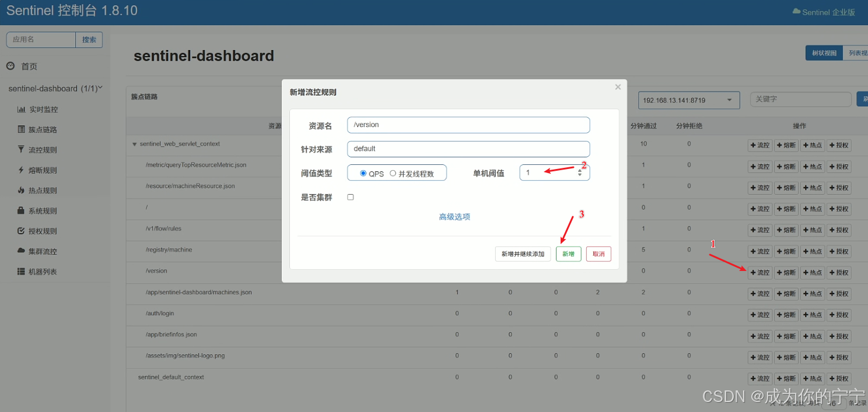Screen dimensions: 868x412
Task: Click 授权 for sentinel_default_context row
Action: pos(839,379)
